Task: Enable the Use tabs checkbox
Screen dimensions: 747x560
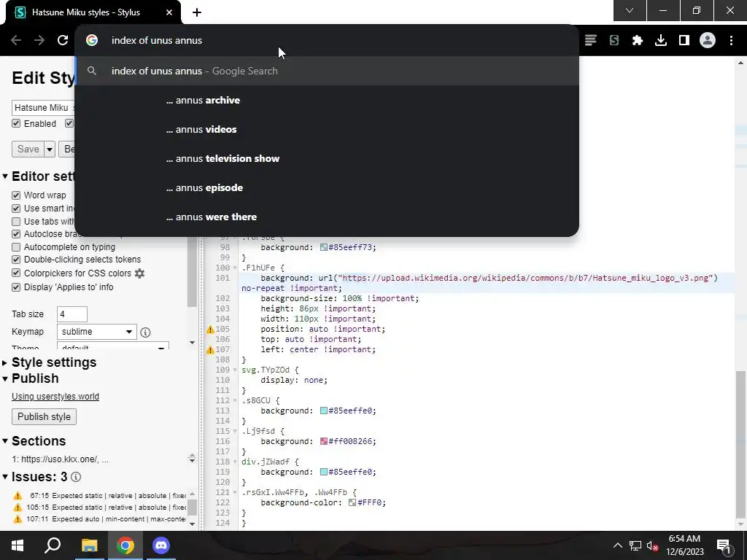Action: [x=16, y=222]
